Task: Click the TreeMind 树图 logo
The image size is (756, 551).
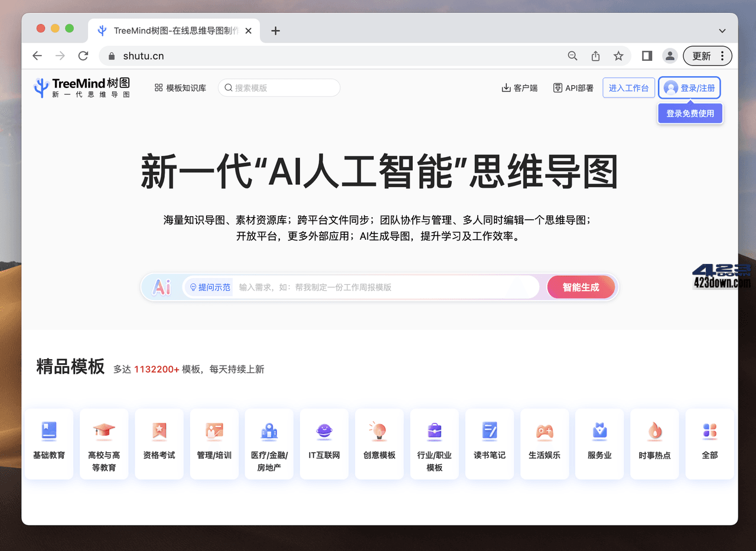Action: 83,87
